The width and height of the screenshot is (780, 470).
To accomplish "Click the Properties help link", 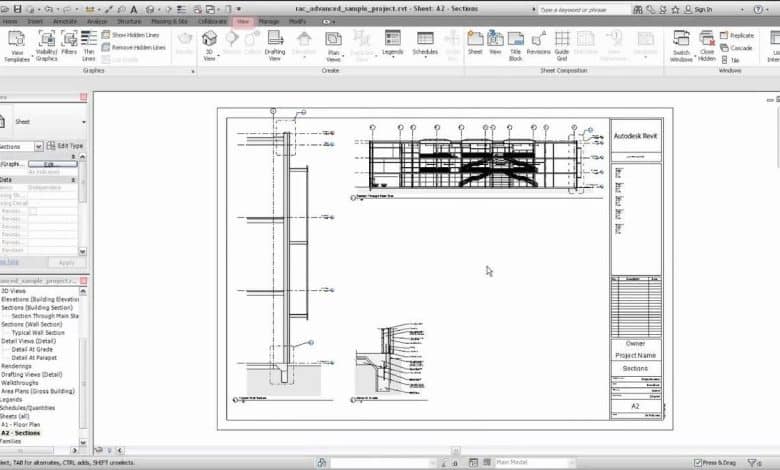I will point(9,262).
